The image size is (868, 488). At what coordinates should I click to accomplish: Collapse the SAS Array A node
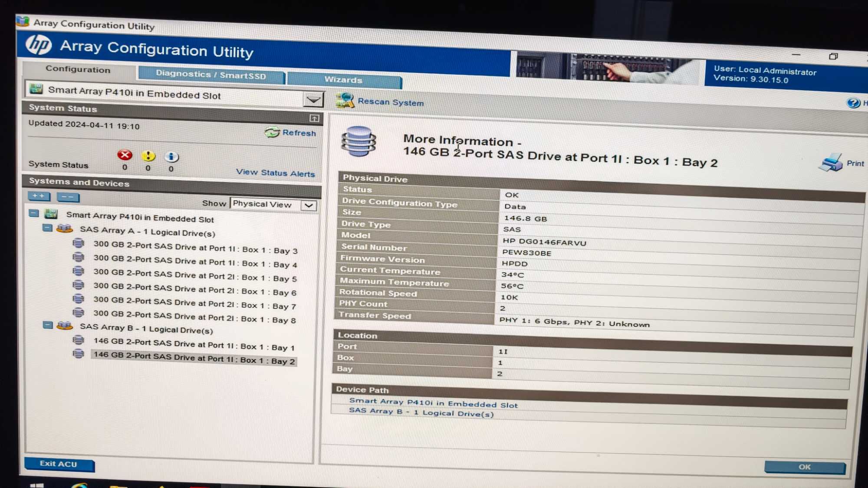coord(47,228)
